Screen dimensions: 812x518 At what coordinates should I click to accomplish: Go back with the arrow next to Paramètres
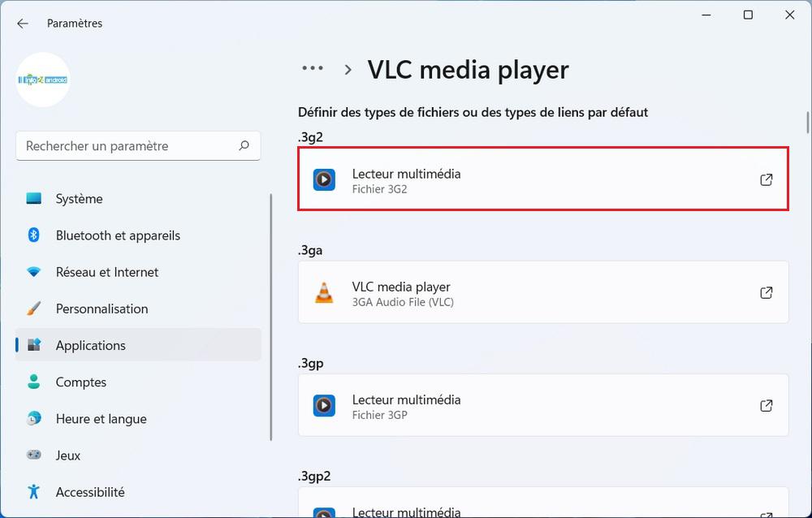pos(22,24)
